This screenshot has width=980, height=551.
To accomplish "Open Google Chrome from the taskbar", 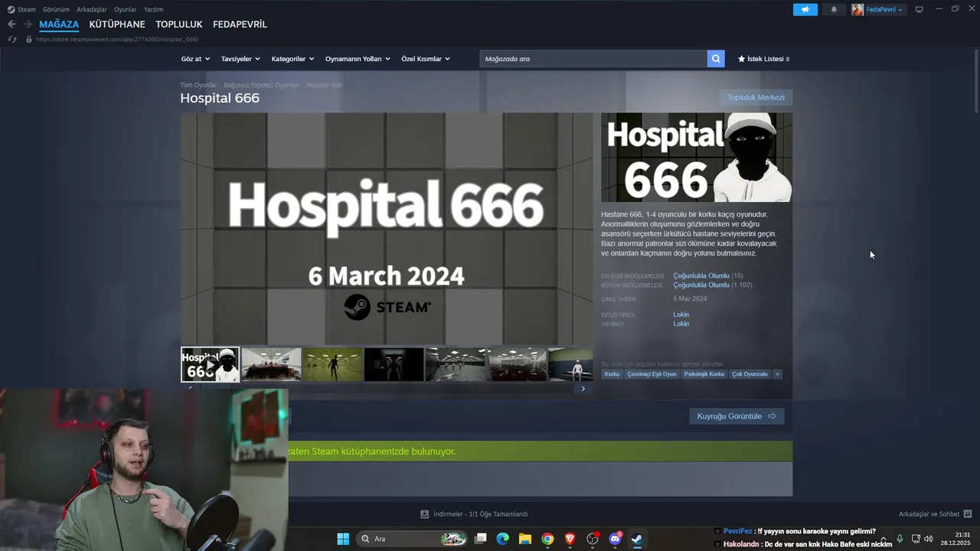I will pos(547,539).
